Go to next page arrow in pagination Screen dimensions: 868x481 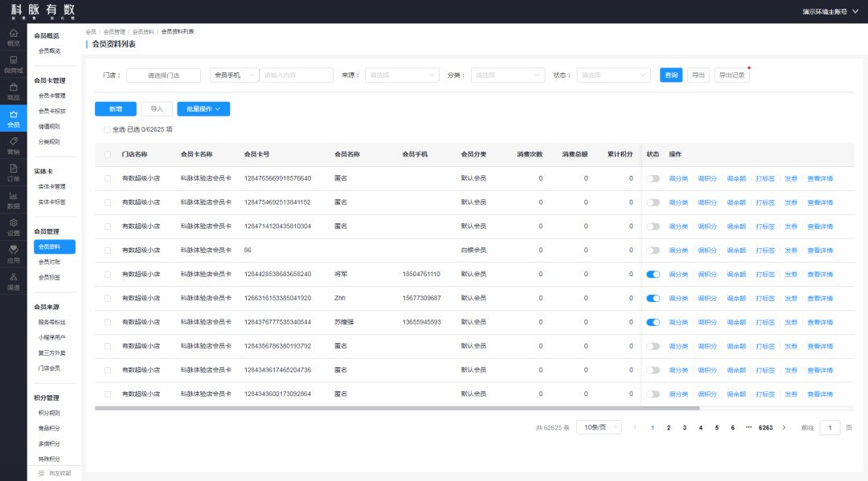[784, 427]
